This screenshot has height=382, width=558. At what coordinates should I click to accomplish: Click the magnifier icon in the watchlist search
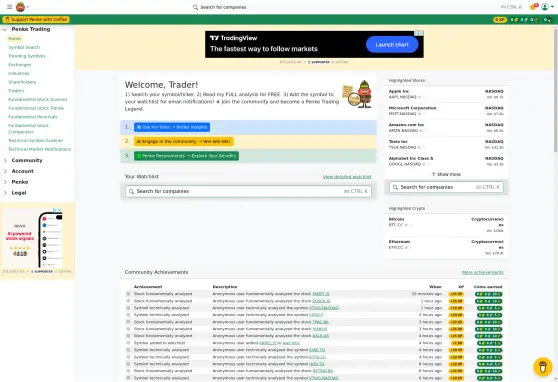pos(131,192)
